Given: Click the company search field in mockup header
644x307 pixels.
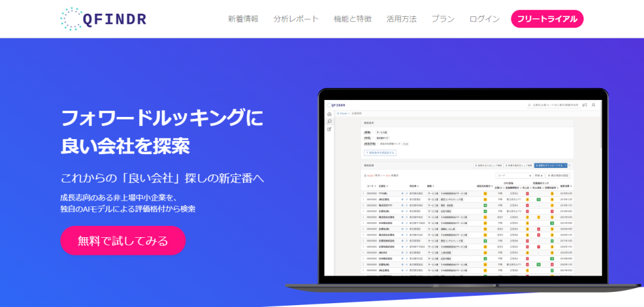Looking at the screenshot, I should (553, 105).
